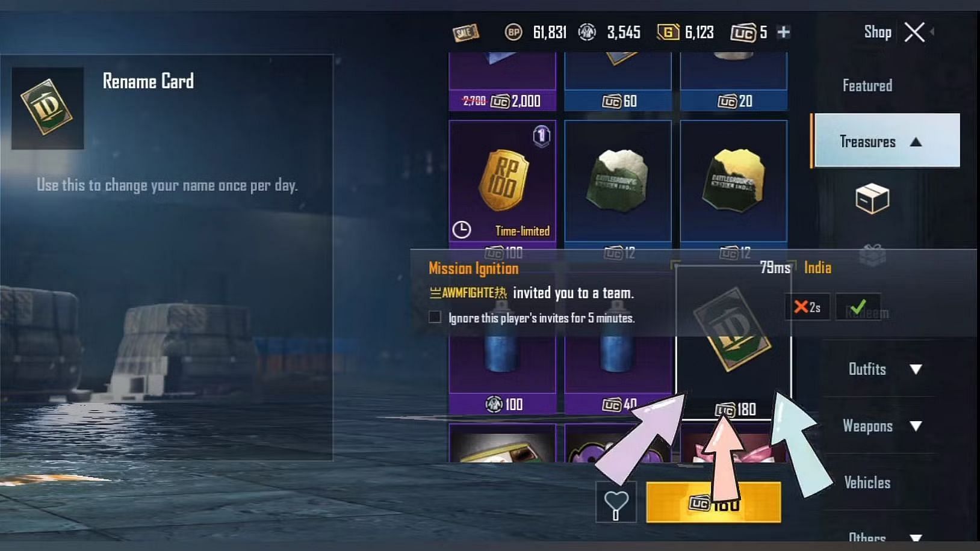980x551 pixels.
Task: Open the BP currency icon
Action: click(513, 32)
